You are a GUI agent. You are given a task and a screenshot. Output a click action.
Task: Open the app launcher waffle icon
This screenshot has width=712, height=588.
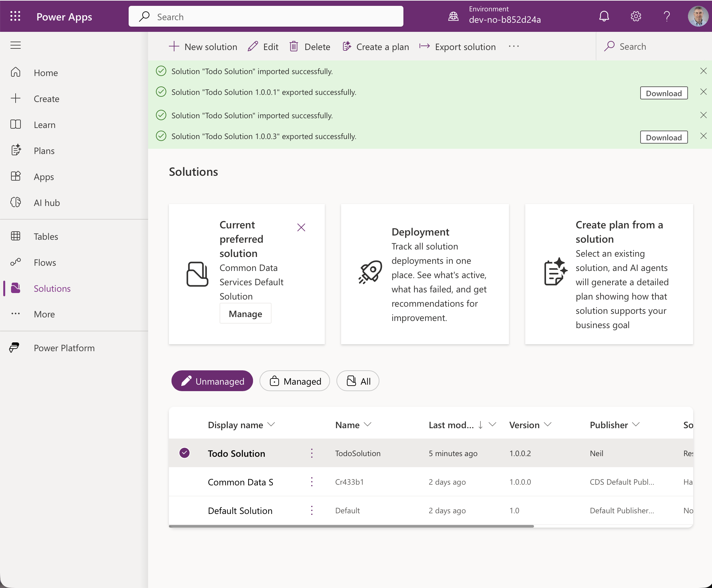tap(15, 16)
